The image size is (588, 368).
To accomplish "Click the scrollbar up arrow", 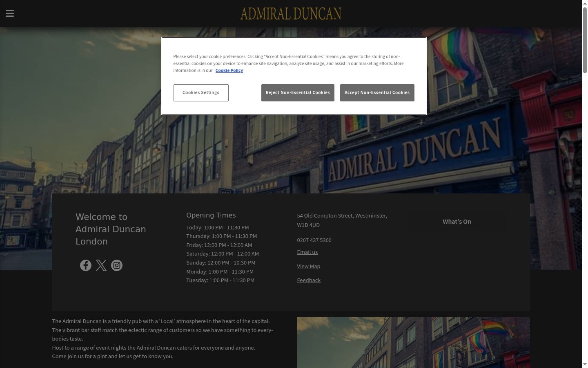I will 585,3.
